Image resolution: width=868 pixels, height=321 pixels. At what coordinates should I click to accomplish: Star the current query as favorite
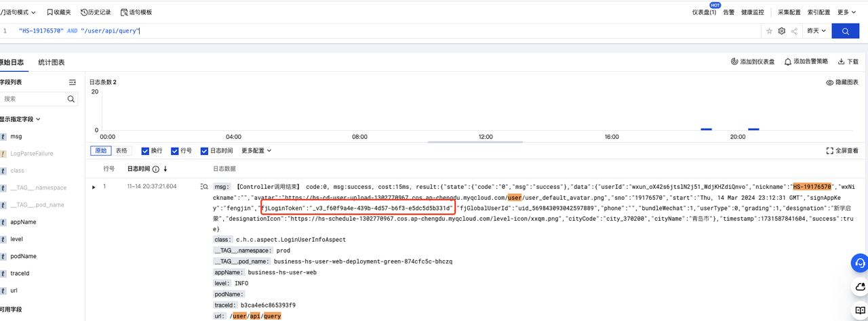click(x=769, y=31)
